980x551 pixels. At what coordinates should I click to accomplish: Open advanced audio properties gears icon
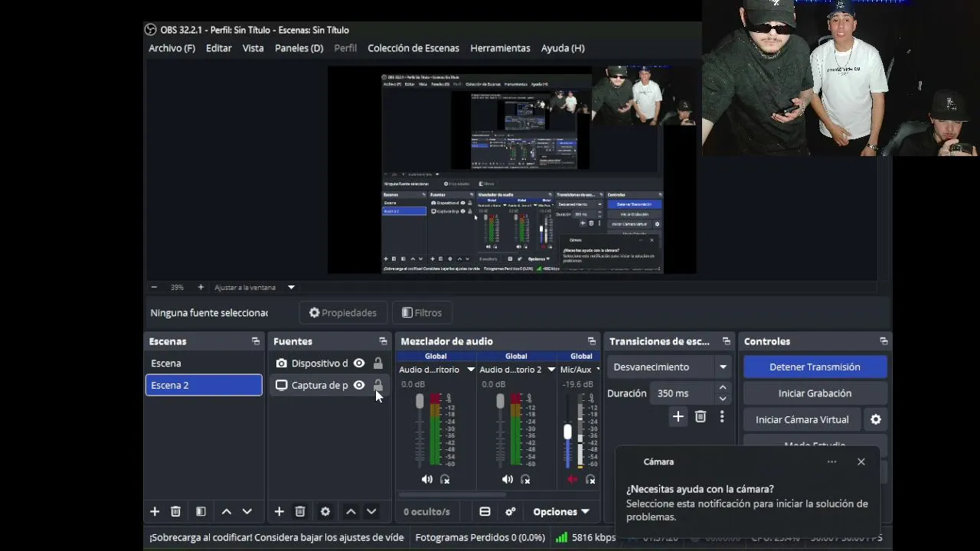coord(511,511)
